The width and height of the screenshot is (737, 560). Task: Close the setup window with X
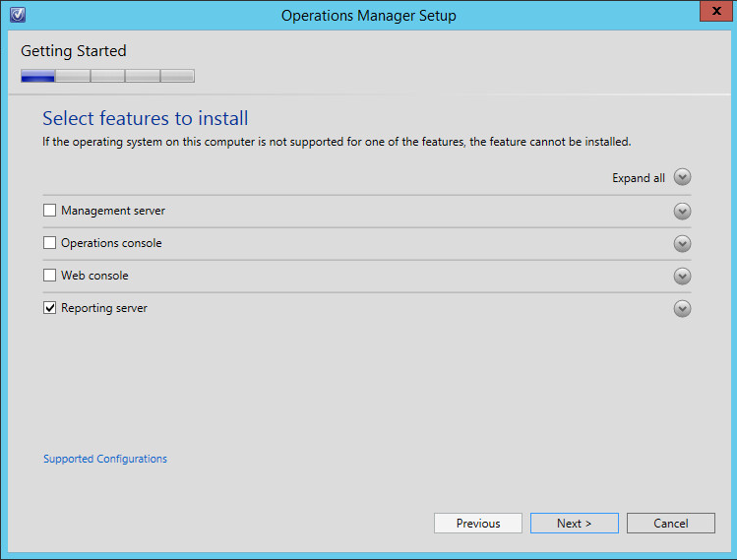[x=716, y=11]
